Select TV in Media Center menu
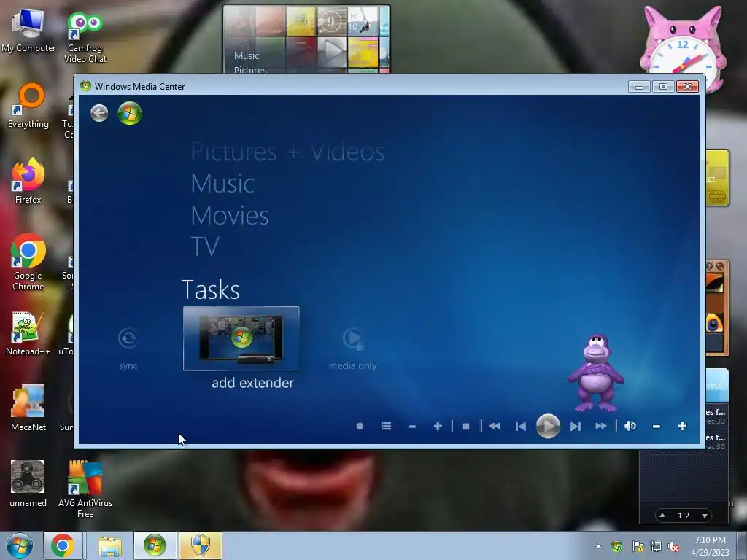Viewport: 747px width, 560px height. pos(205,246)
